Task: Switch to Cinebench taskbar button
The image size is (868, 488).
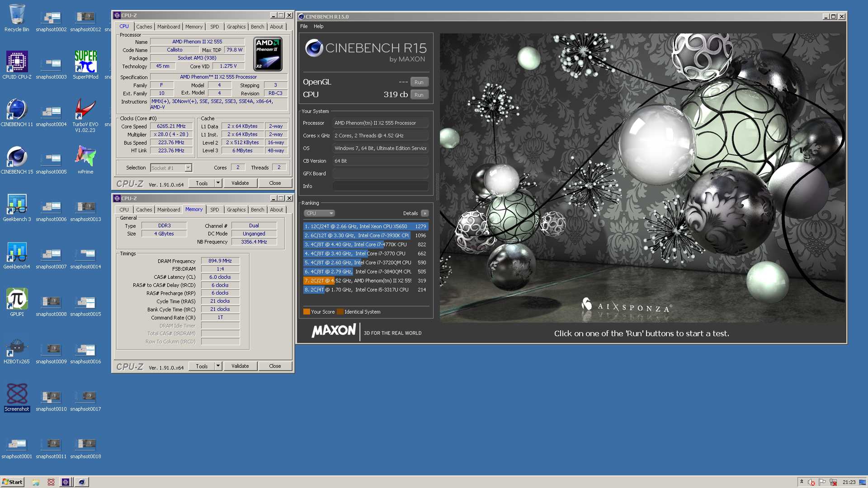Action: (82, 482)
